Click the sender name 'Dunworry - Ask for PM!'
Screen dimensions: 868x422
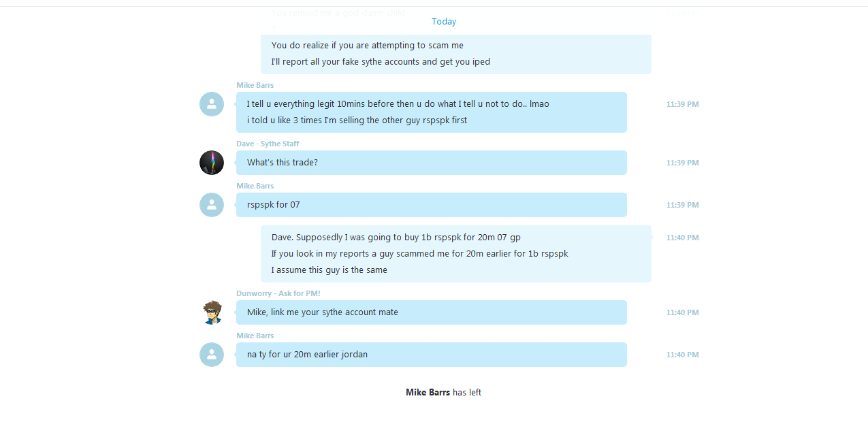tap(278, 293)
